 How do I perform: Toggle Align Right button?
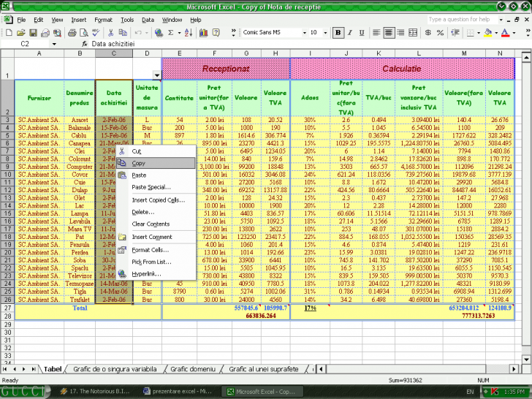point(400,33)
